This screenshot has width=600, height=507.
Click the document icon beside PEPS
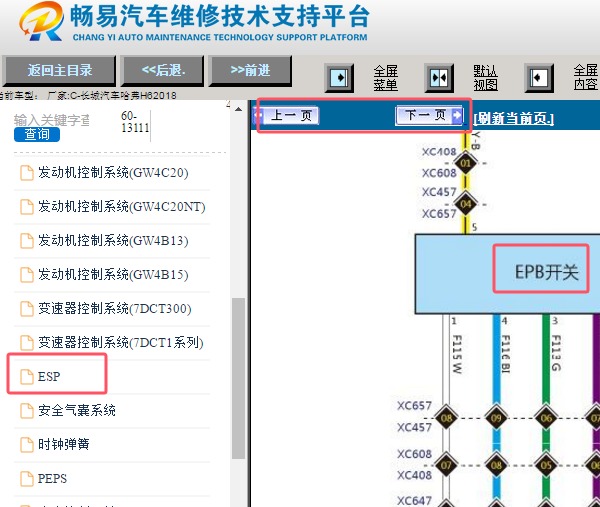tap(27, 479)
